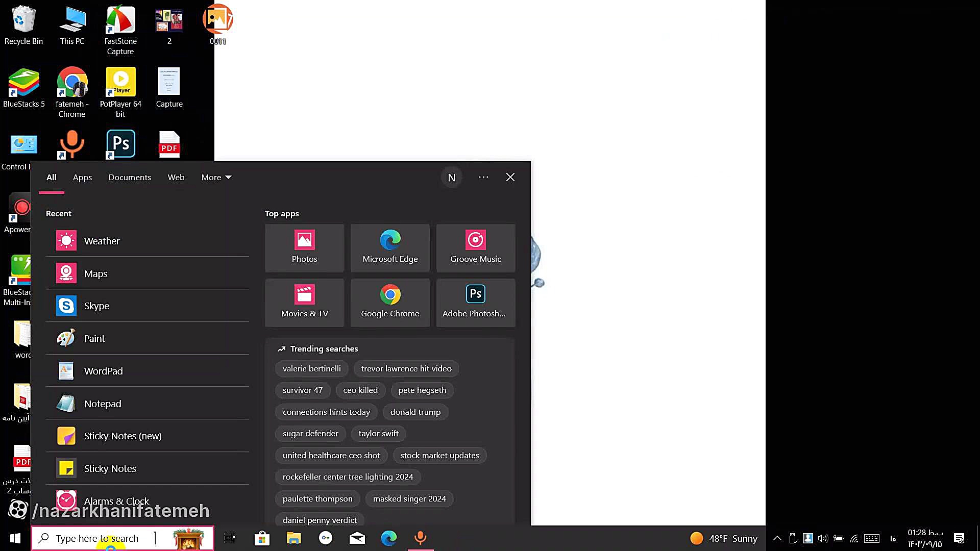Open the Adobe Photoshop top app tile
The width and height of the screenshot is (980, 551).
476,302
